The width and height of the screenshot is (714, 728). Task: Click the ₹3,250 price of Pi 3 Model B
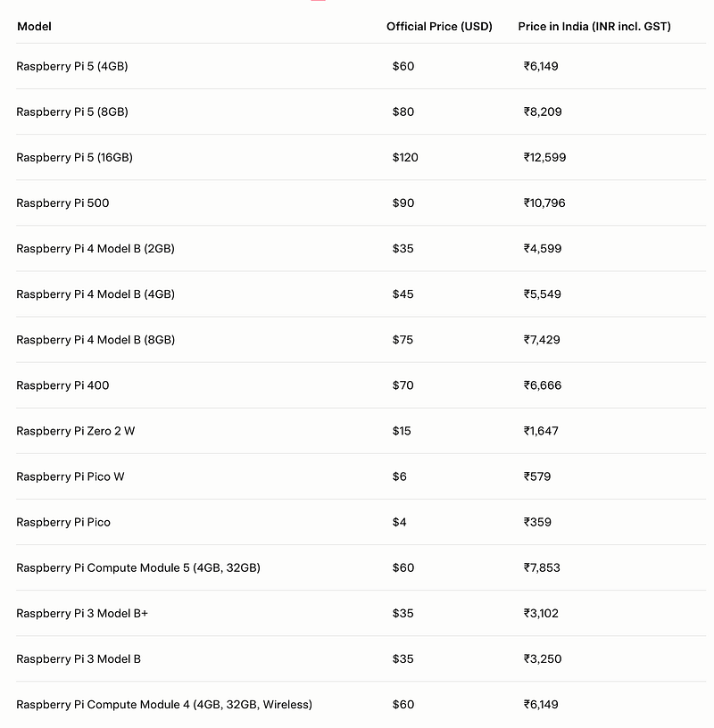(x=543, y=658)
